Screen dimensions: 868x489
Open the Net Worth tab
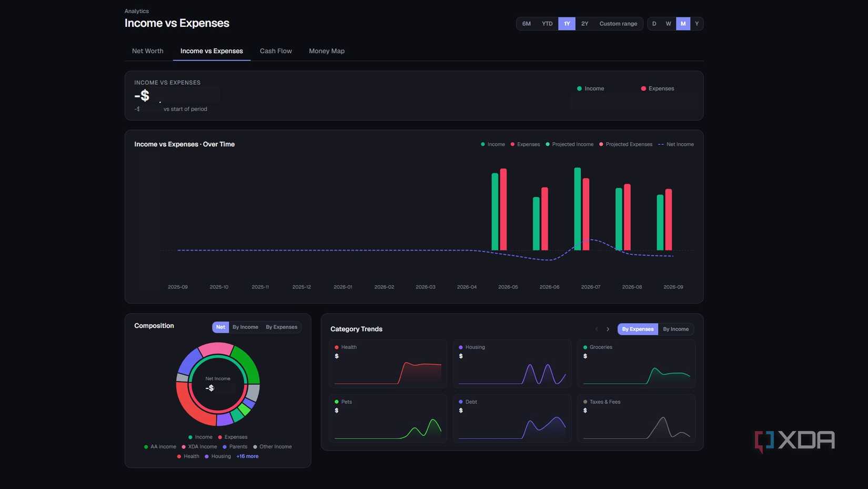click(147, 51)
